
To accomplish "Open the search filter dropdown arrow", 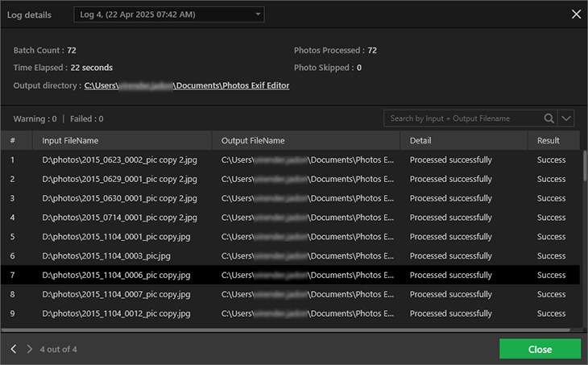I will 567,118.
